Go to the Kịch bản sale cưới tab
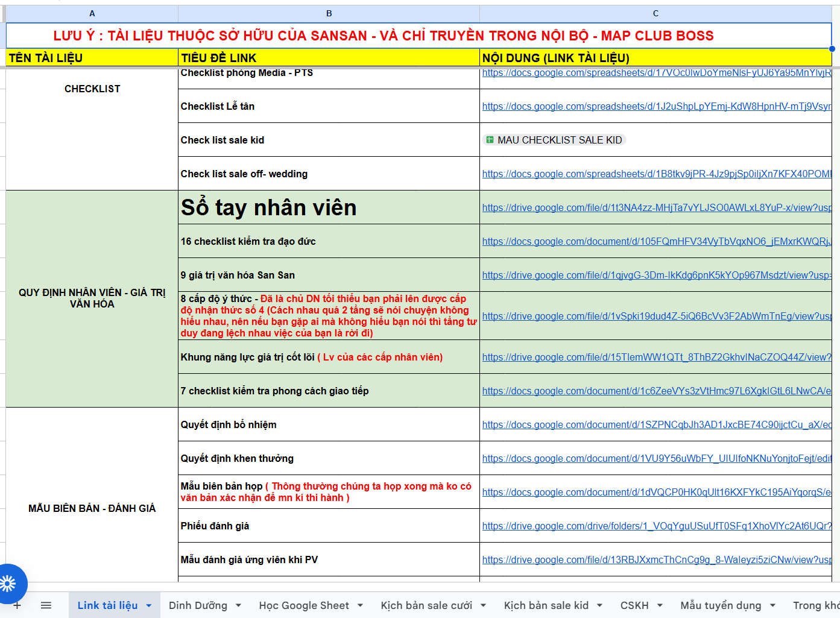Viewport: 840px width, 618px height. pos(426,605)
